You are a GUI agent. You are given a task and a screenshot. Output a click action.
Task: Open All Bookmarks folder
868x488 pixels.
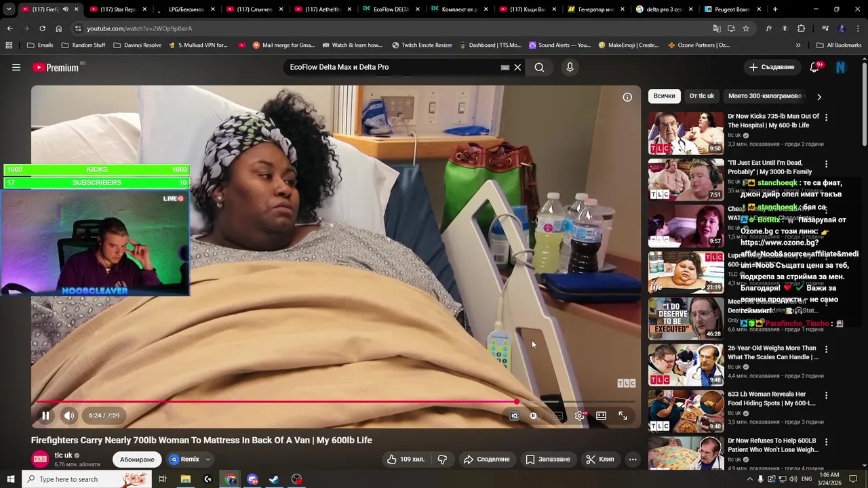click(839, 45)
